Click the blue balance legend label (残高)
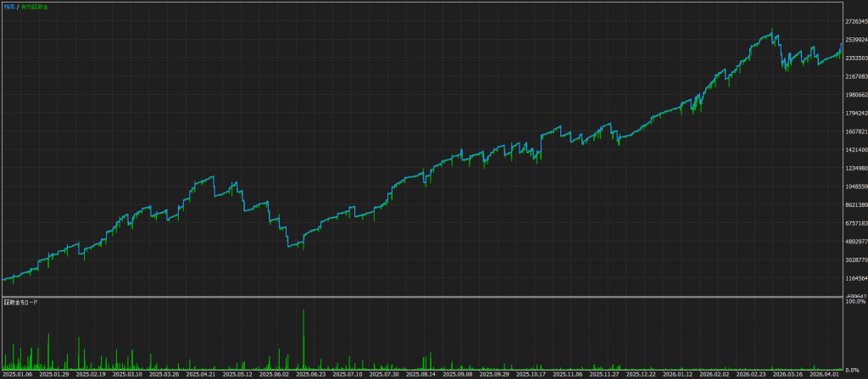Screen dimensions: 868x379 tap(9, 7)
